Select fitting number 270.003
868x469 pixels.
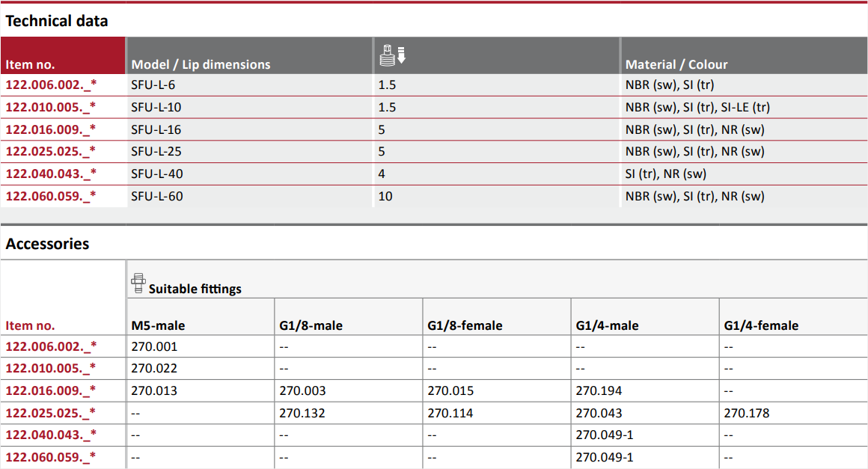[302, 390]
